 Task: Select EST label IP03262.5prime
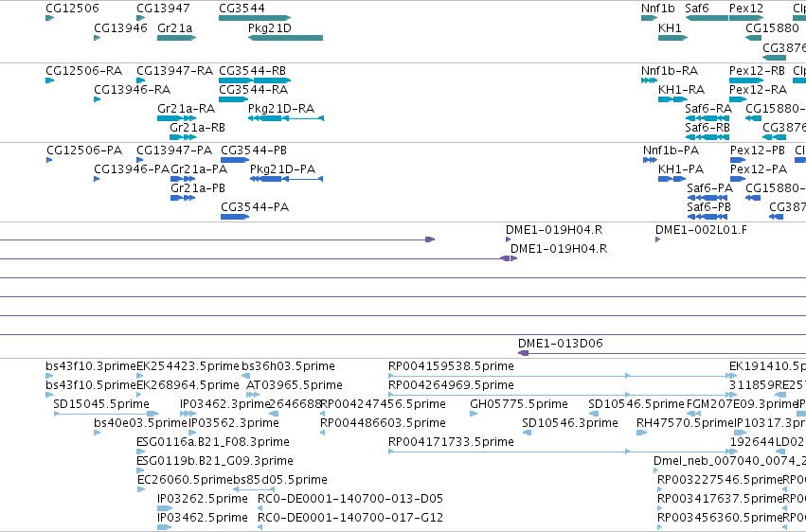(203, 499)
